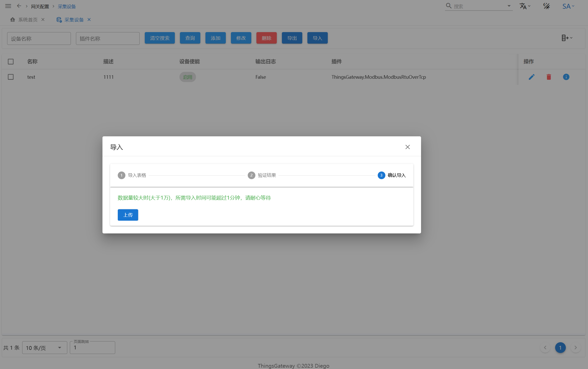This screenshot has width=588, height=369.
Task: Check the test row checkbox
Action: click(11, 77)
